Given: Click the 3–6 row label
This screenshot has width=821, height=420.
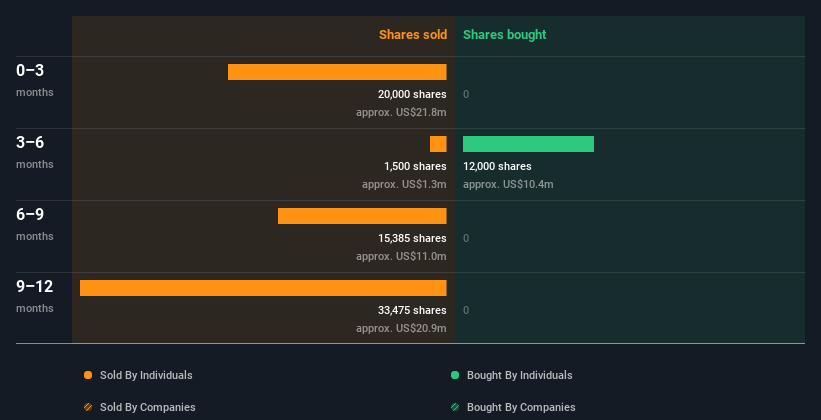Looking at the screenshot, I should pos(30,142).
